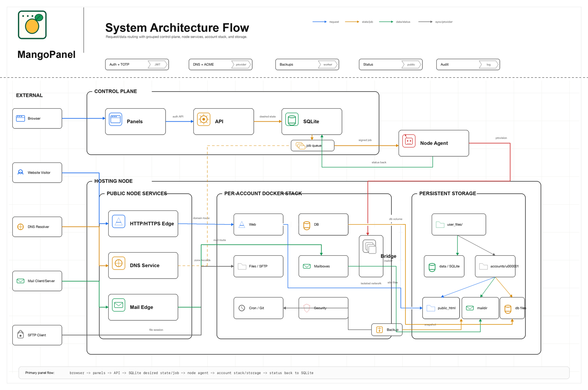Click the Node Agent robot icon
The height and width of the screenshot is (390, 588).
(409, 141)
